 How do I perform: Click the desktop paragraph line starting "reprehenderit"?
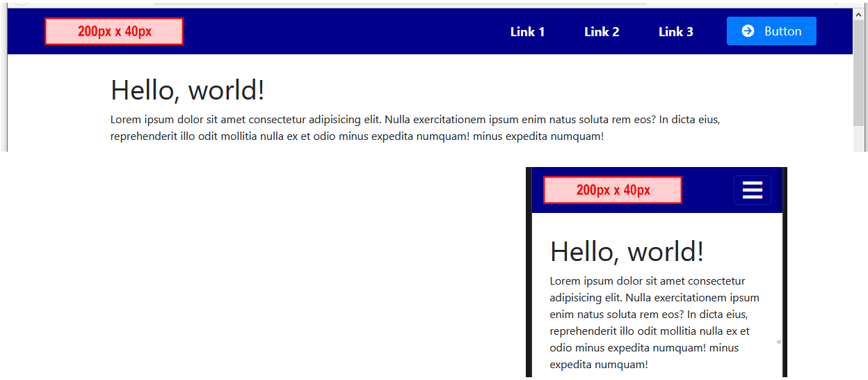point(356,136)
